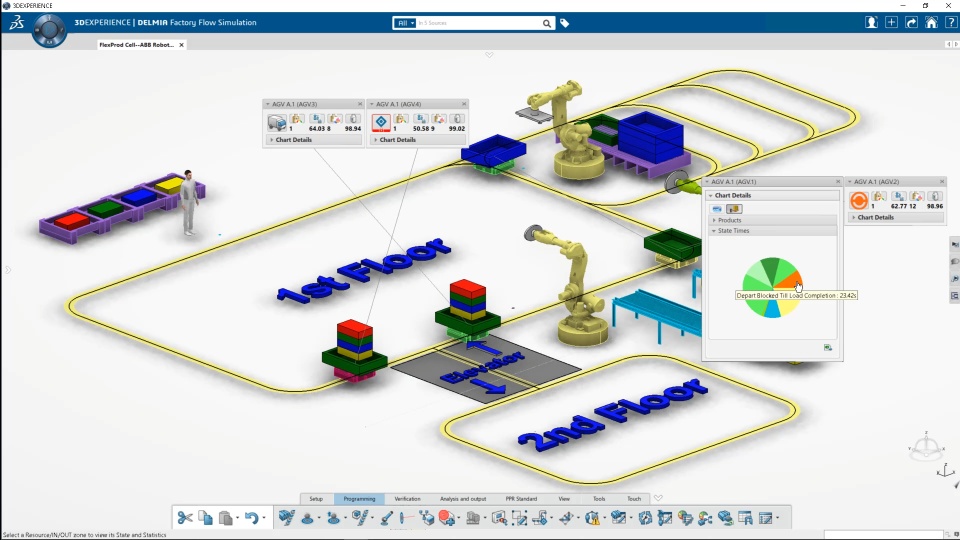
Task: Click the tag icon beside the search box
Action: click(564, 23)
